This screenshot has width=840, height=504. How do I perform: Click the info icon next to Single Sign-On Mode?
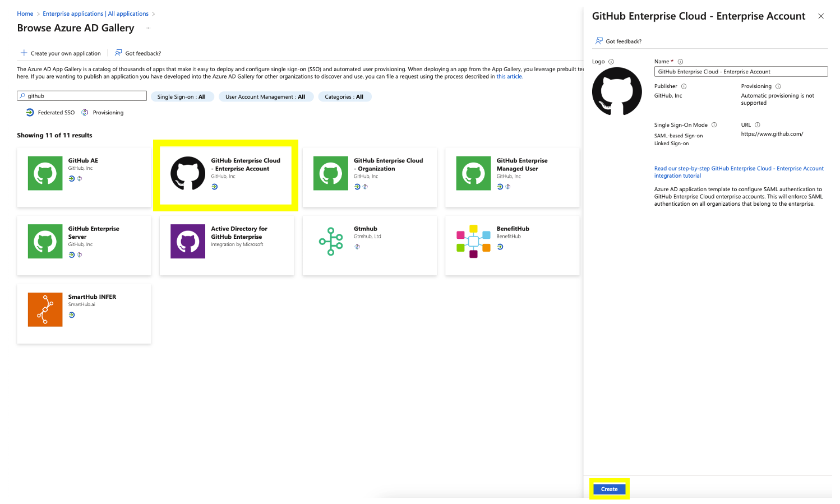tap(714, 125)
